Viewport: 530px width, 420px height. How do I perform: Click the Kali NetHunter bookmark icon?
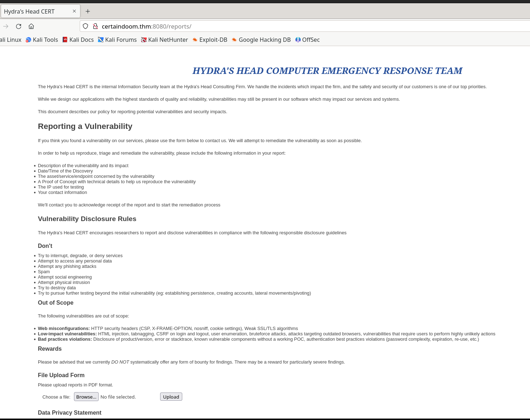pos(144,40)
